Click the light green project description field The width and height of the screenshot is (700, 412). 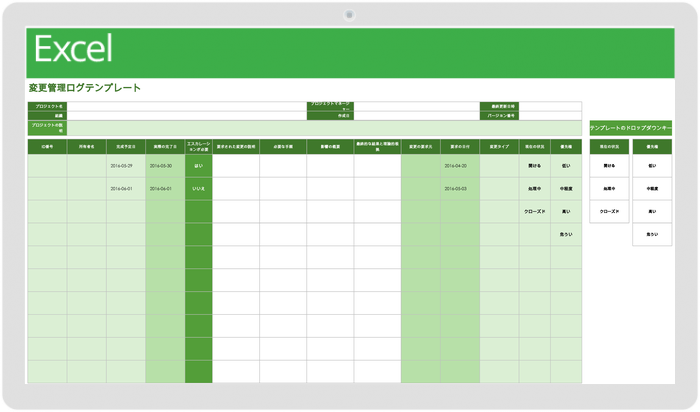[325, 128]
